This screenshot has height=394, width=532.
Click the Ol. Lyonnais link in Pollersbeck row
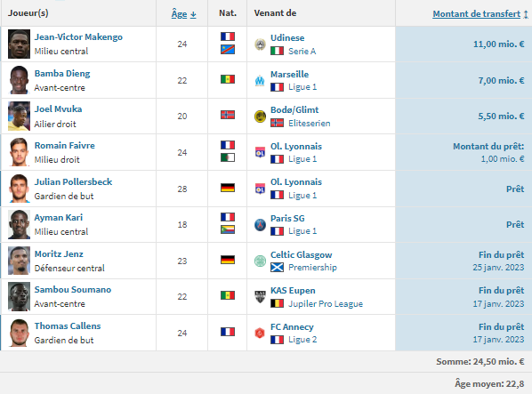(296, 182)
